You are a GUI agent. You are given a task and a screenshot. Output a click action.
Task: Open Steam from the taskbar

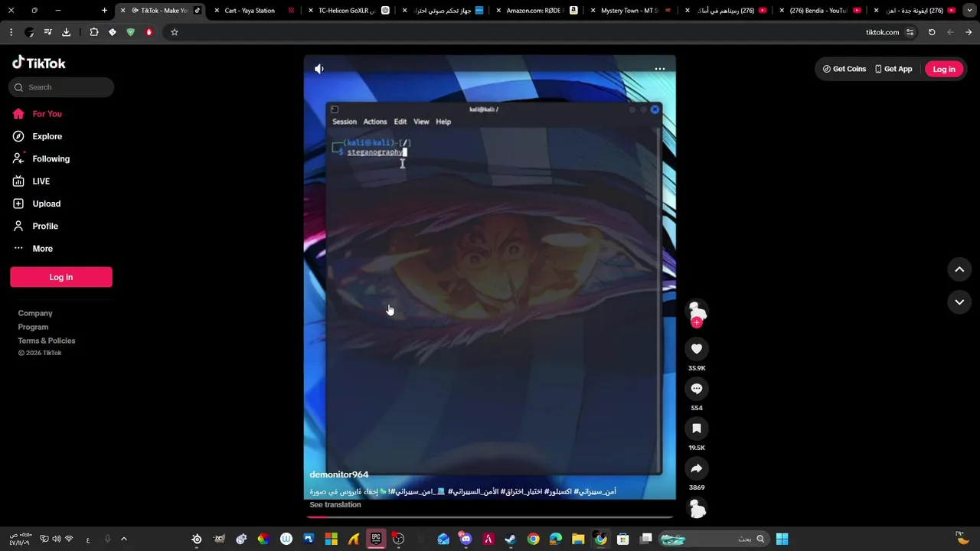pyautogui.click(x=510, y=539)
